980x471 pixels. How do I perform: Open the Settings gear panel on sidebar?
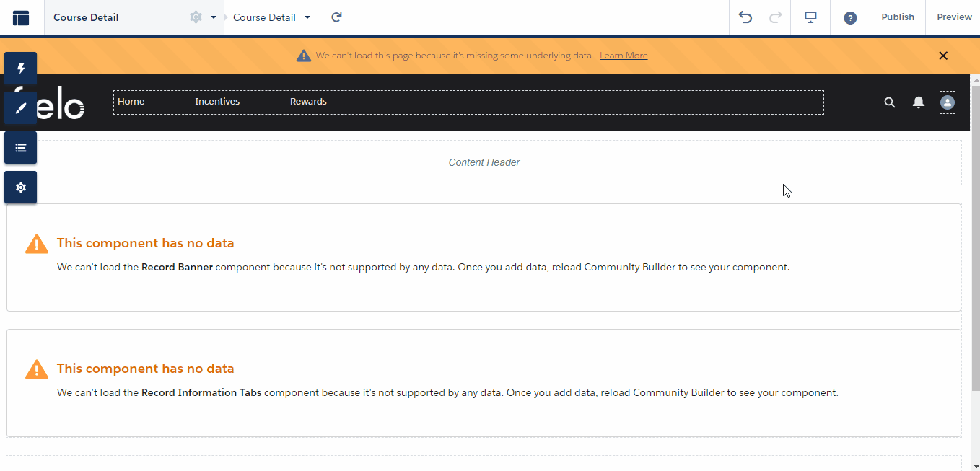[x=21, y=188]
